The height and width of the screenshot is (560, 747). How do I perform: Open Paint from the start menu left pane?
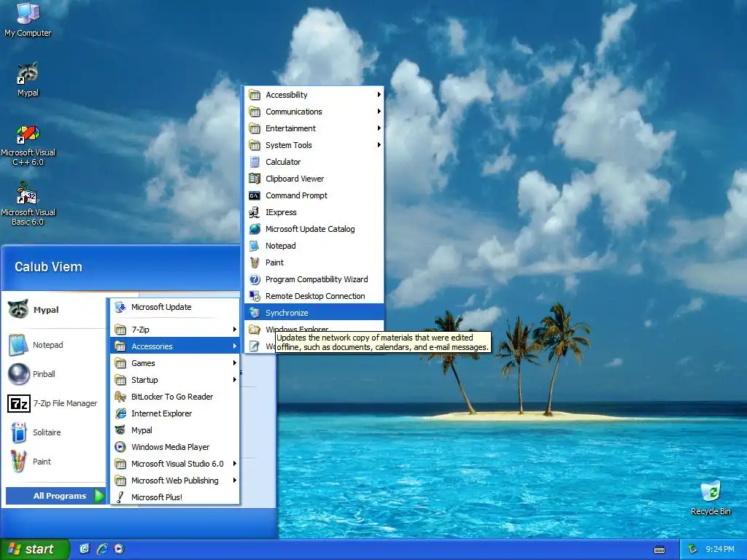pyautogui.click(x=54, y=462)
